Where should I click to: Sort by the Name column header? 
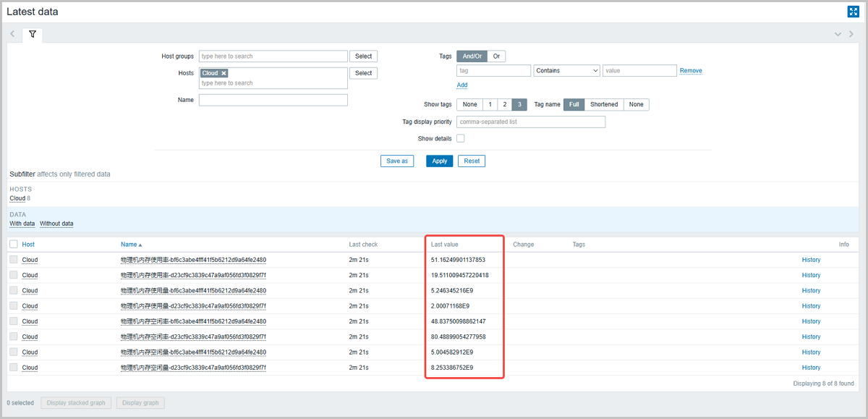pos(129,245)
